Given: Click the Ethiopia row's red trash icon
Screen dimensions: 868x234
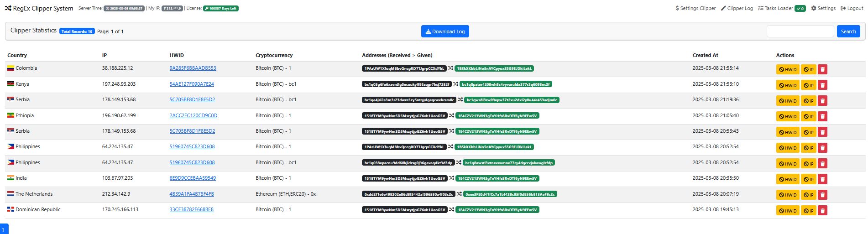Looking at the screenshot, I should pyautogui.click(x=822, y=116).
